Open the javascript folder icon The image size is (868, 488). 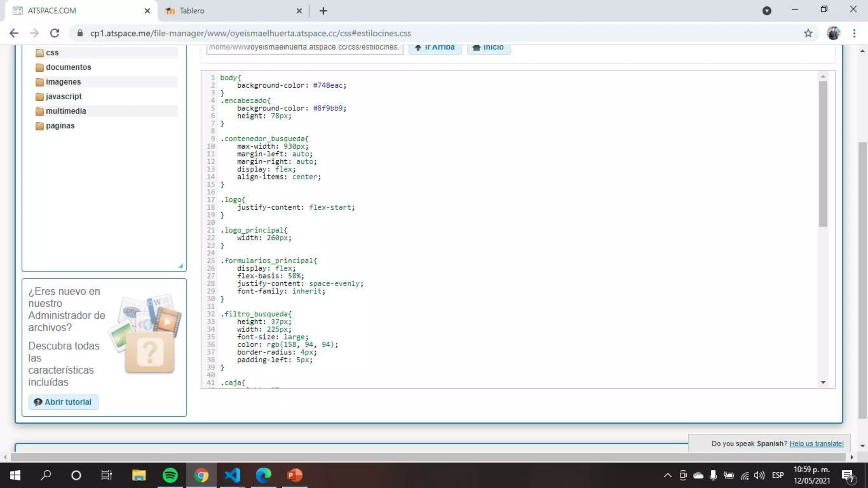pos(39,97)
